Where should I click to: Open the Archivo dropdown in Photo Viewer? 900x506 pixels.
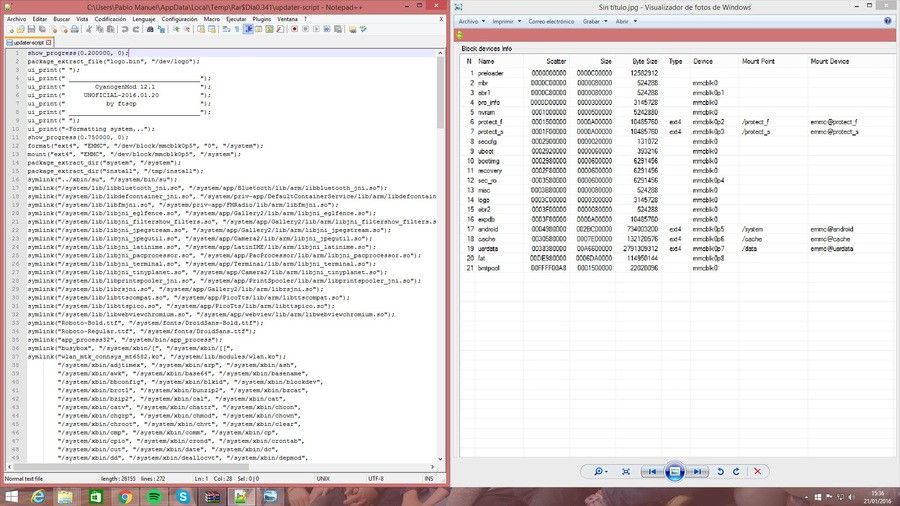click(471, 21)
